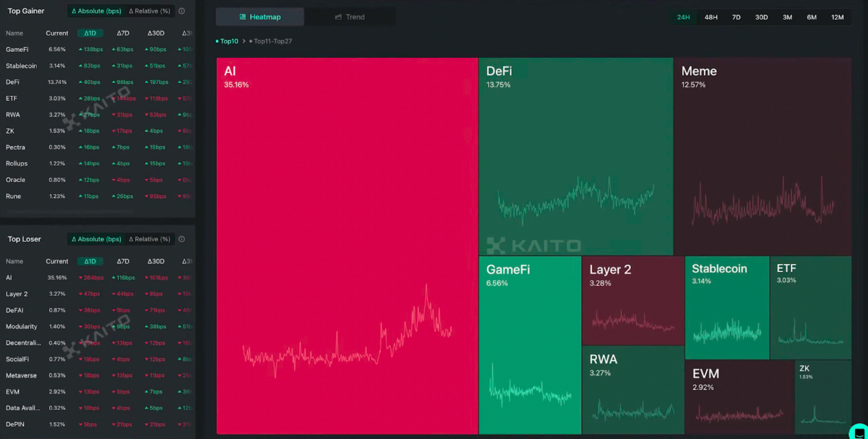Open the ETF heatmap tile
This screenshot has height=439, width=868.
(x=811, y=308)
